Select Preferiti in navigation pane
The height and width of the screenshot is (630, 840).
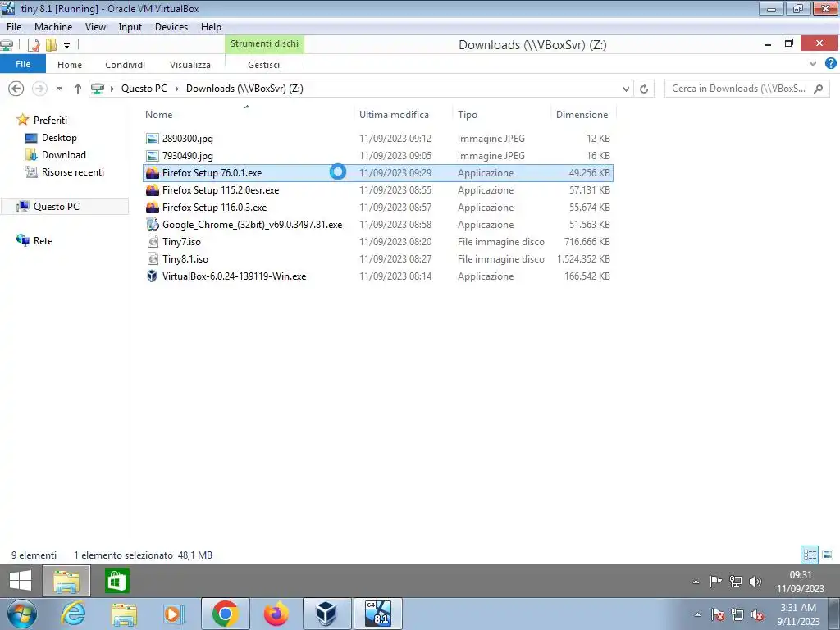point(50,120)
